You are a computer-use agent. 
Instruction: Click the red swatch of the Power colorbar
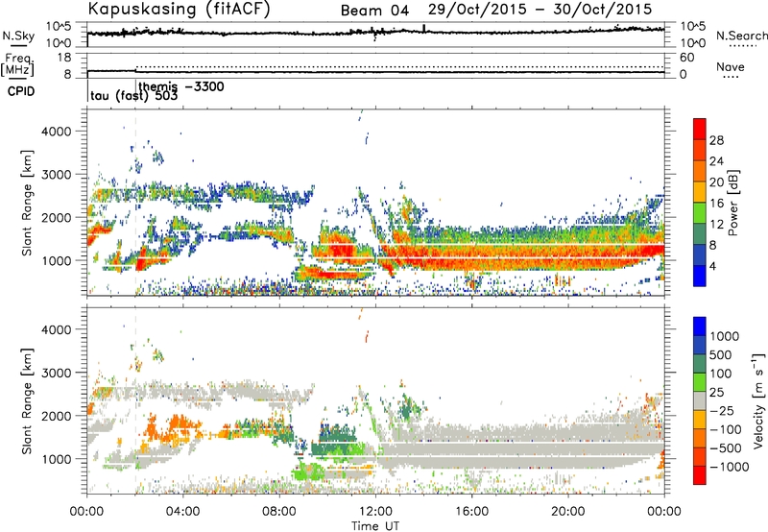[x=700, y=129]
